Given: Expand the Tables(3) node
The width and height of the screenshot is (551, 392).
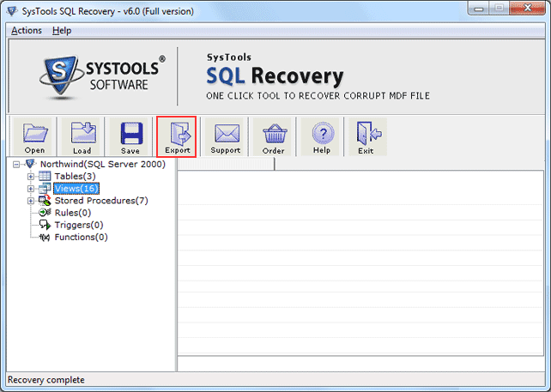Looking at the screenshot, I should pyautogui.click(x=31, y=177).
